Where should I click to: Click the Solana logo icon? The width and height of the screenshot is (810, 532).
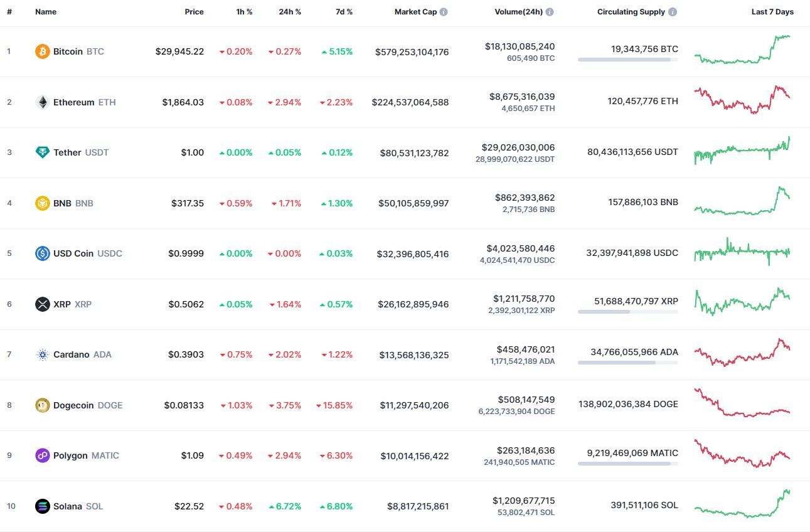tap(42, 506)
